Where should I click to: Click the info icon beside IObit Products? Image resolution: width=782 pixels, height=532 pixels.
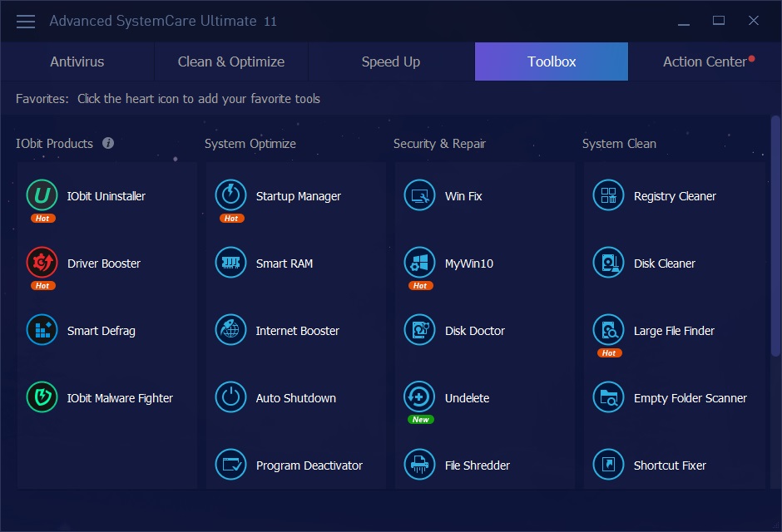[108, 143]
